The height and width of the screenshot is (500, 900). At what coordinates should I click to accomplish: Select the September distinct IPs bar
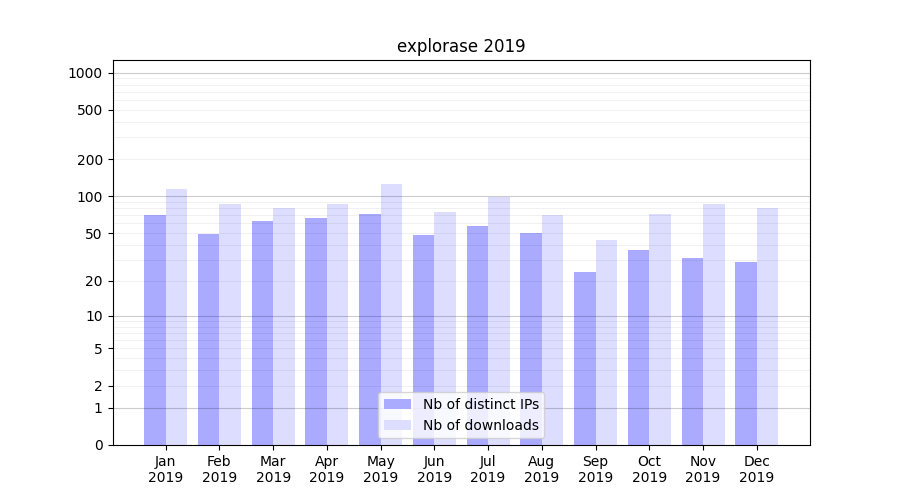click(585, 358)
